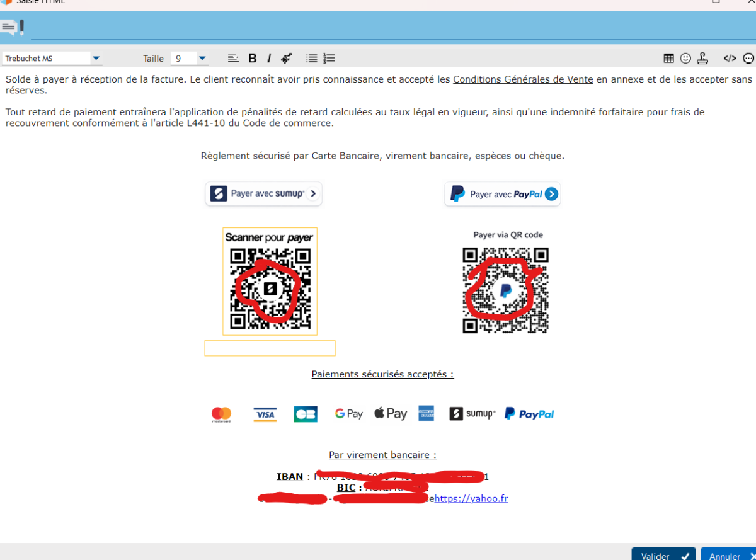Open more options circle icon
Viewport: 756px width, 560px height.
[748, 59]
